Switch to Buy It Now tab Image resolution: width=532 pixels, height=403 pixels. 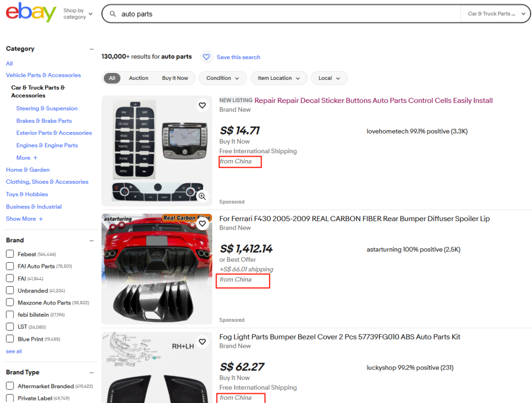pyautogui.click(x=175, y=78)
